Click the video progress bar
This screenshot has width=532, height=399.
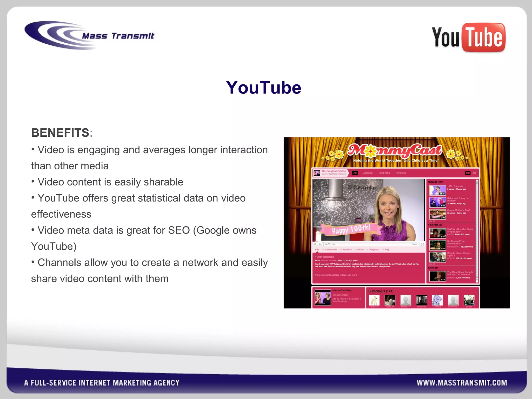[x=369, y=242]
